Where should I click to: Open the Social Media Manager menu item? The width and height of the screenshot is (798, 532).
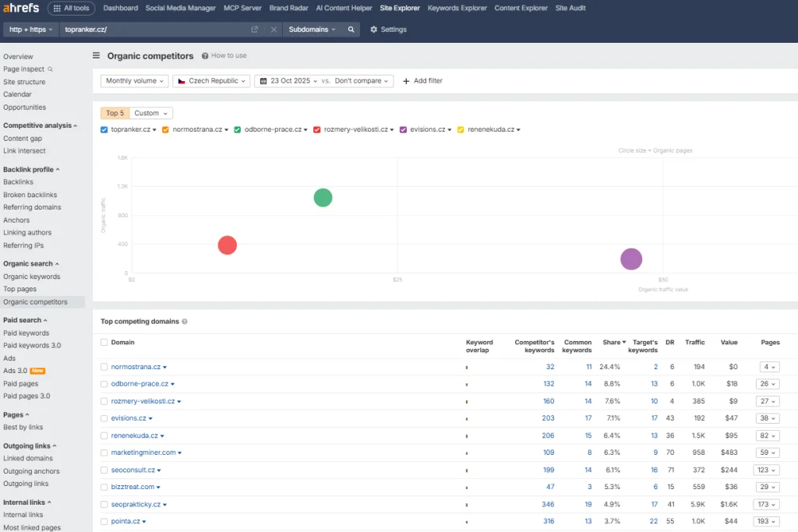(x=181, y=8)
